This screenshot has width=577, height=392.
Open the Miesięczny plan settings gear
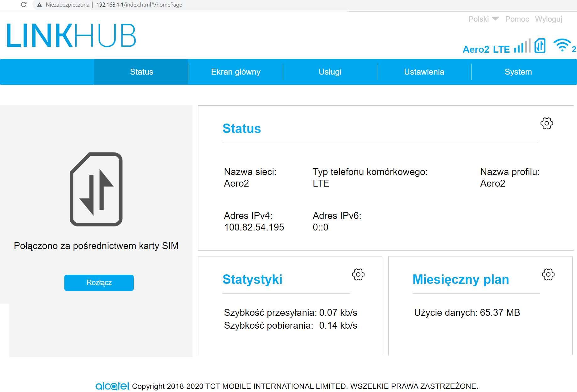pos(548,274)
